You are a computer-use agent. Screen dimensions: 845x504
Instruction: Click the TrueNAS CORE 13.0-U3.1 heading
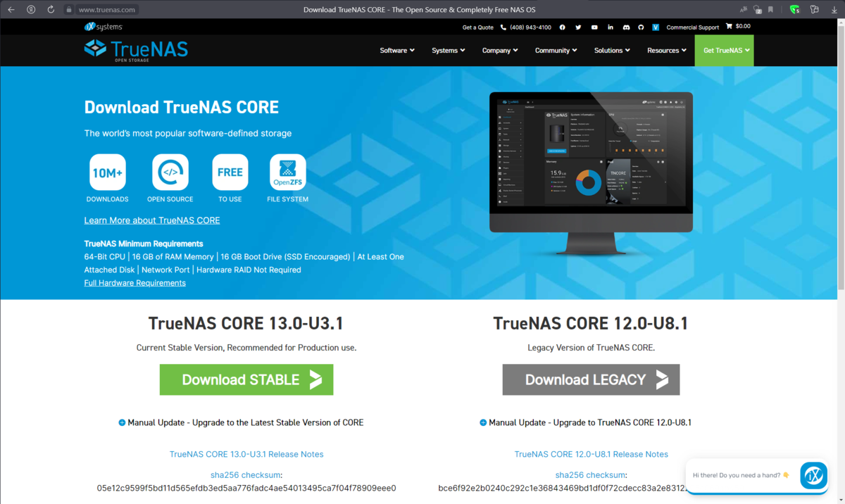coord(246,324)
